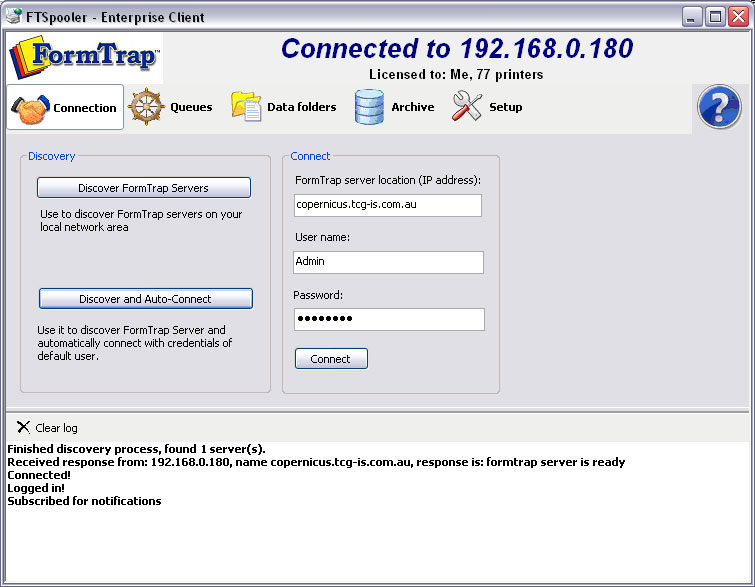Screen dimensions: 755x587
Task: Click the splitter bar above Clear log
Action: pyautogui.click(x=376, y=411)
